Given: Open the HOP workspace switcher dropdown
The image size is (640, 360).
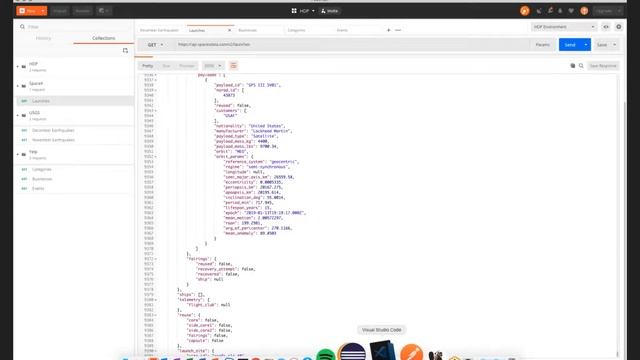Looking at the screenshot, I should pos(303,11).
